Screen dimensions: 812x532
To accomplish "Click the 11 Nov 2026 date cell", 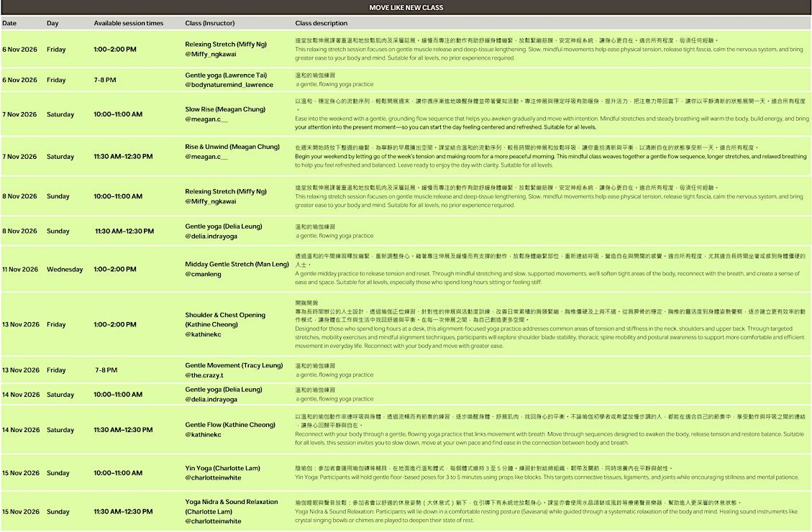I will [x=20, y=269].
